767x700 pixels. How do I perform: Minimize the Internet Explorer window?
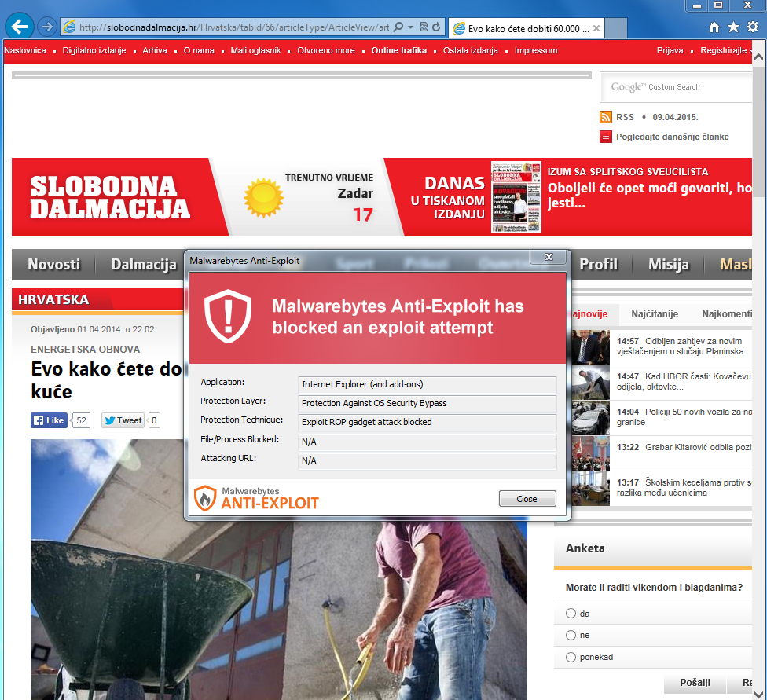point(697,5)
